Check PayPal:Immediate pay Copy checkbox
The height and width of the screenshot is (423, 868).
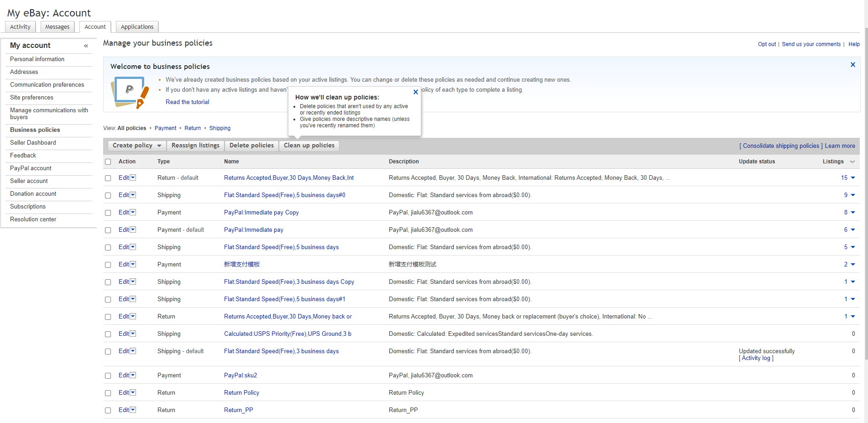click(x=108, y=213)
